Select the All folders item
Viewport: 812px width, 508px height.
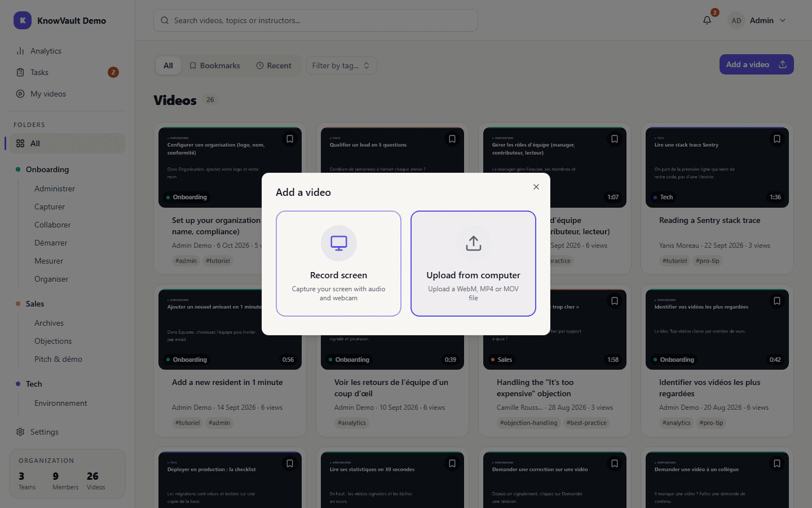tap(67, 143)
